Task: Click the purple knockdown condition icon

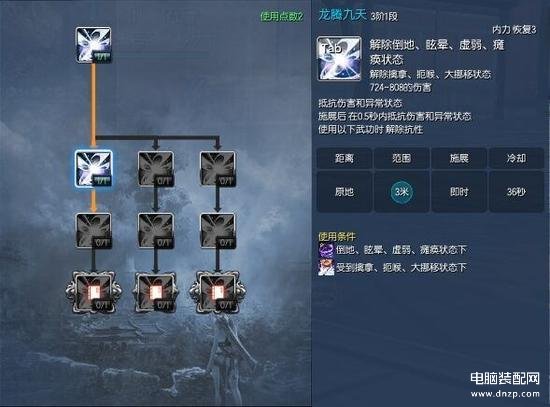Action: 326,250
